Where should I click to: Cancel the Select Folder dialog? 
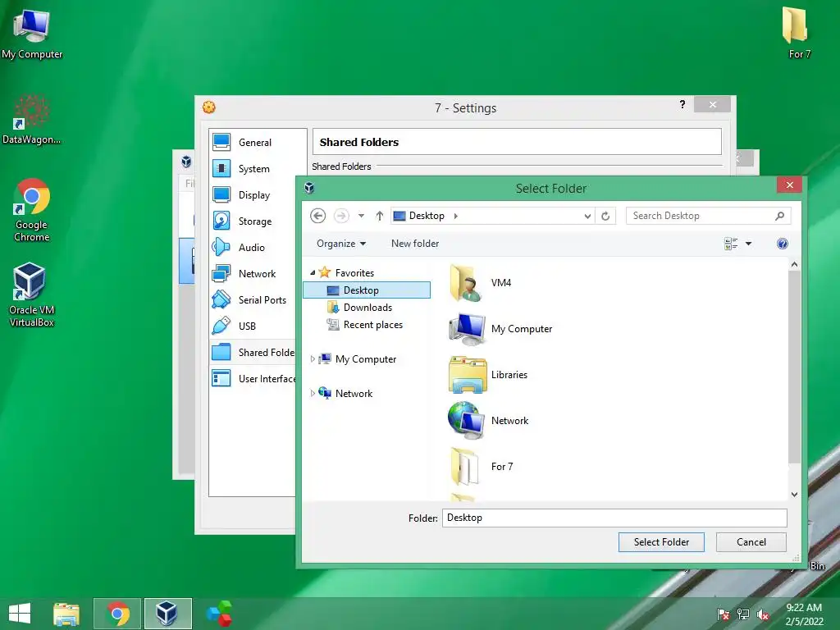(x=751, y=542)
